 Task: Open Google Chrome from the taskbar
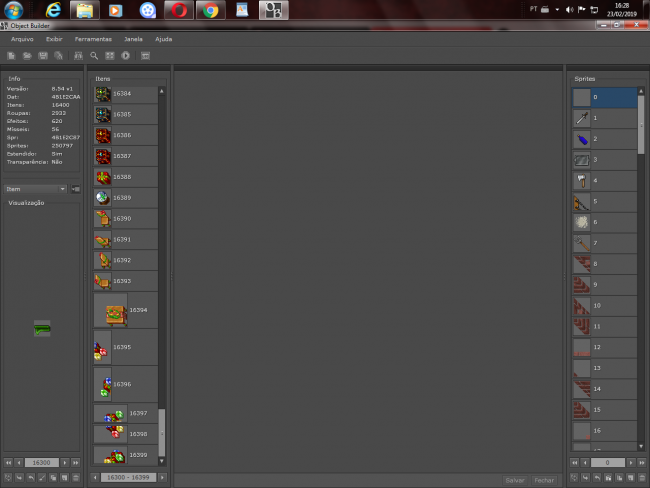coord(211,10)
